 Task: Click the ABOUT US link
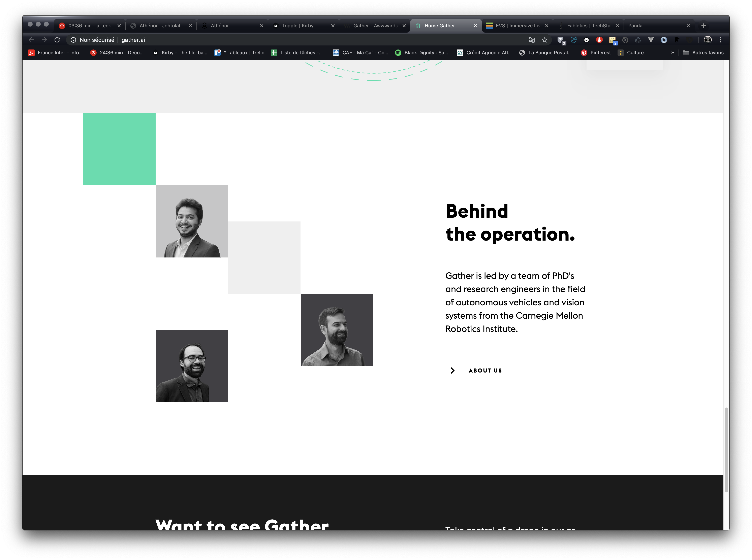485,371
